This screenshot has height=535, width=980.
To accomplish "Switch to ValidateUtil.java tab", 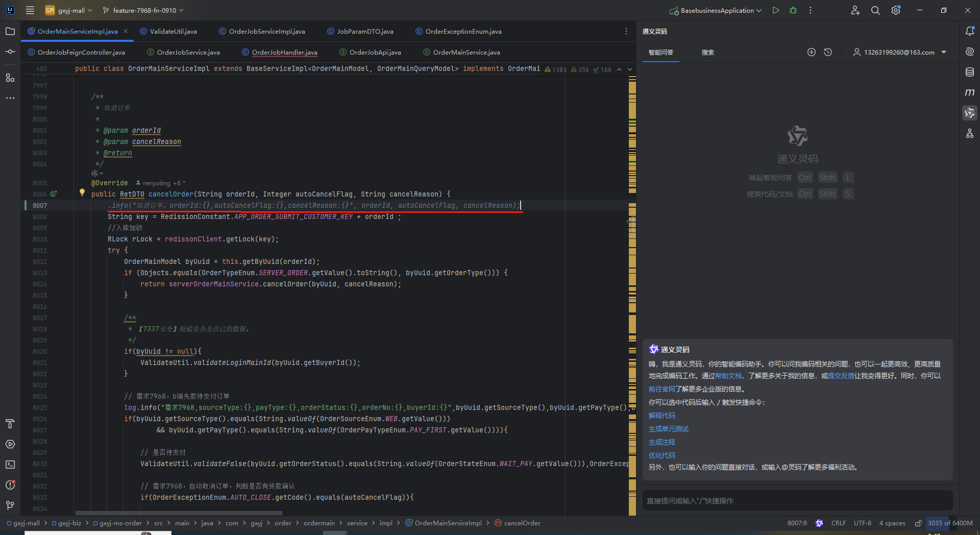I will [x=168, y=31].
